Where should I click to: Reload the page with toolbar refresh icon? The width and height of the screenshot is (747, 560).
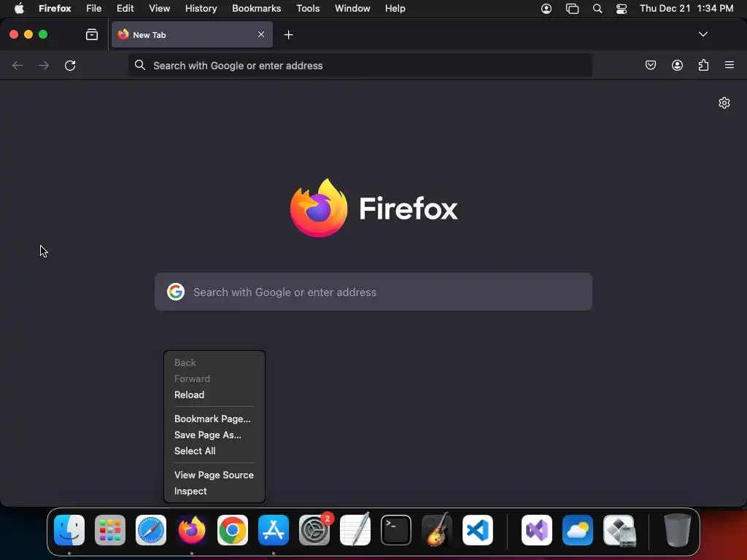click(70, 65)
